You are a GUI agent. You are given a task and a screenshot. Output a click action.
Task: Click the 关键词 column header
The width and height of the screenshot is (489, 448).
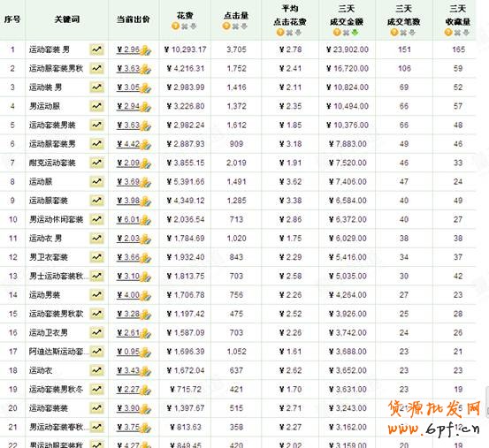[67, 19]
